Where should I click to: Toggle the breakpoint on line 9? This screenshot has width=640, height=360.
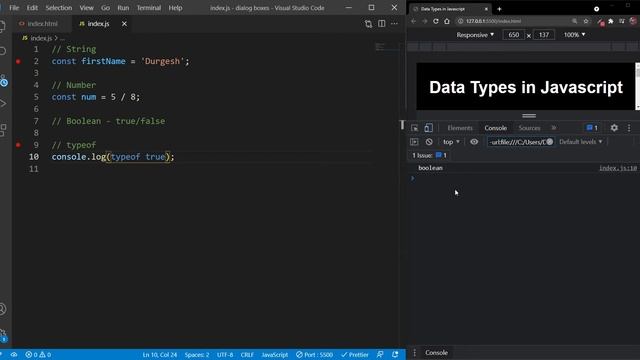pyautogui.click(x=18, y=145)
